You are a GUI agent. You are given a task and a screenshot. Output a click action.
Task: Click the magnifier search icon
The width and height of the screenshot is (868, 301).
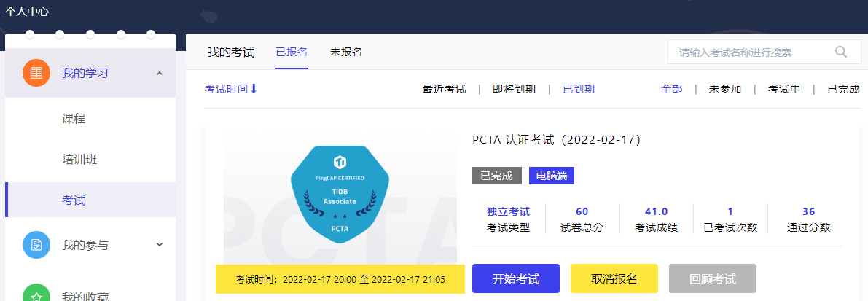(841, 52)
